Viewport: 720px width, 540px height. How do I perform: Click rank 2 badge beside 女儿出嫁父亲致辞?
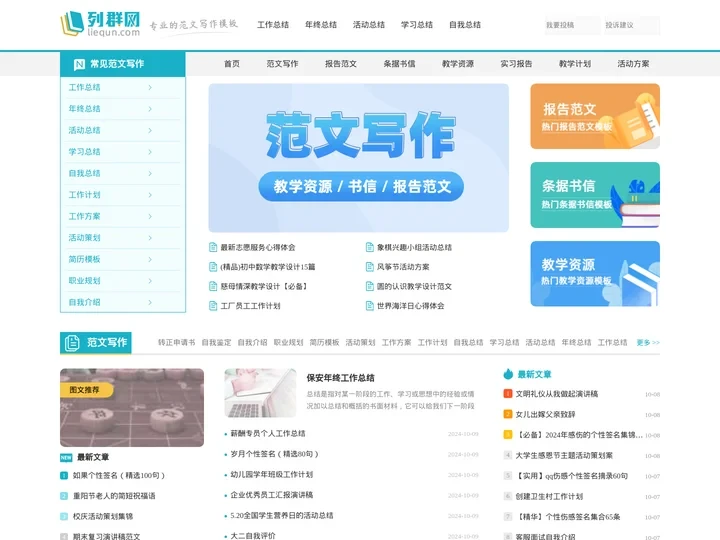(508, 414)
